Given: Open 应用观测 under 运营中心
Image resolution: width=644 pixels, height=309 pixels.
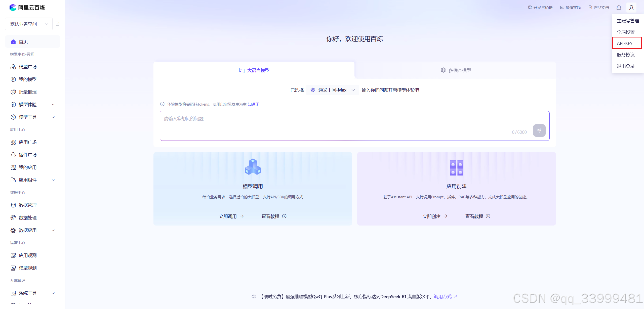Looking at the screenshot, I should (x=28, y=255).
